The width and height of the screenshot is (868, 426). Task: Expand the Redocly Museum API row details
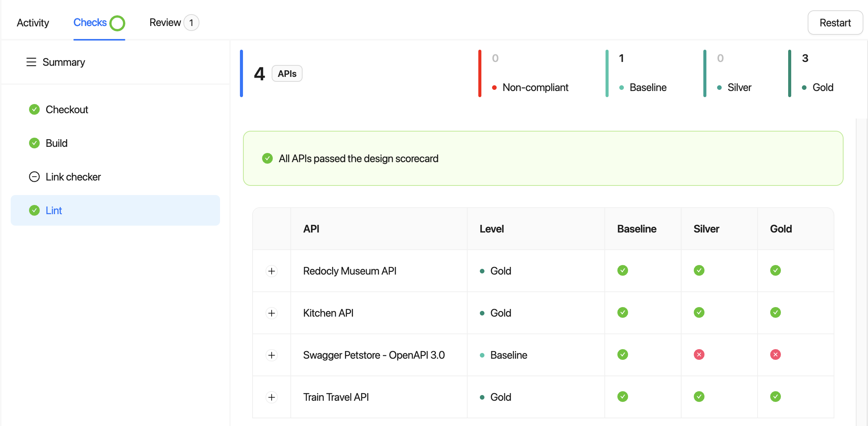[271, 270]
